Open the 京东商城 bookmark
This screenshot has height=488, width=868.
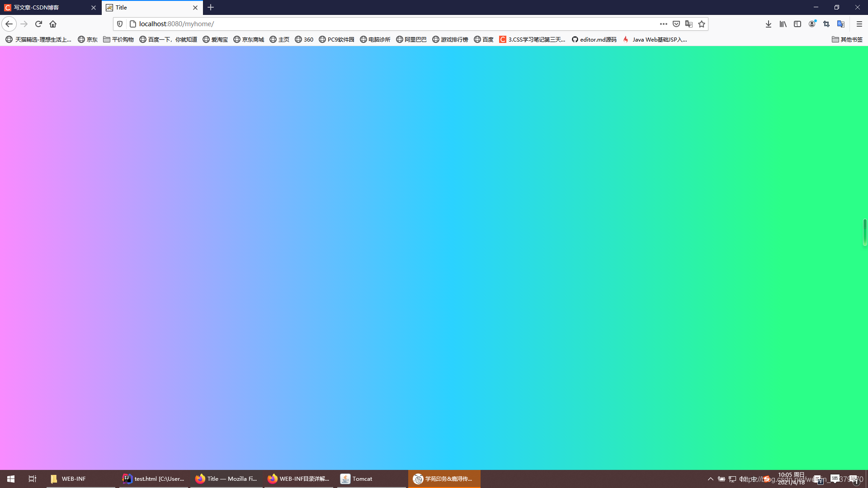click(249, 40)
